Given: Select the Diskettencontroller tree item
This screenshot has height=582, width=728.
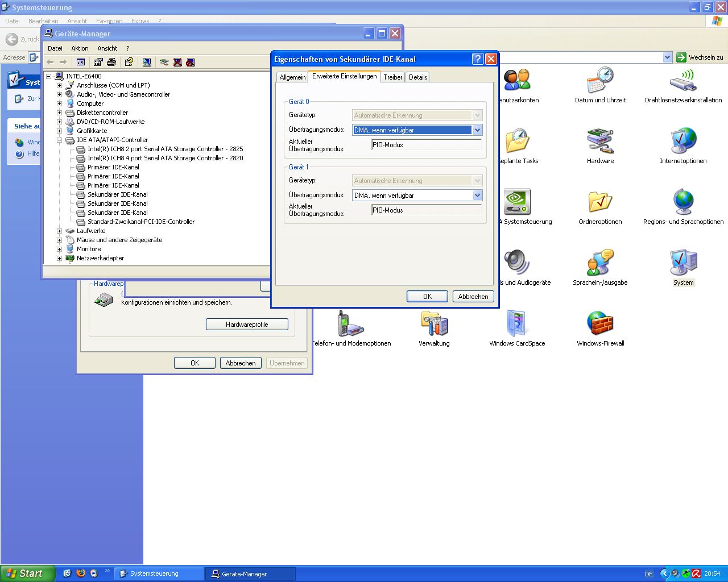Looking at the screenshot, I should click(x=102, y=113).
